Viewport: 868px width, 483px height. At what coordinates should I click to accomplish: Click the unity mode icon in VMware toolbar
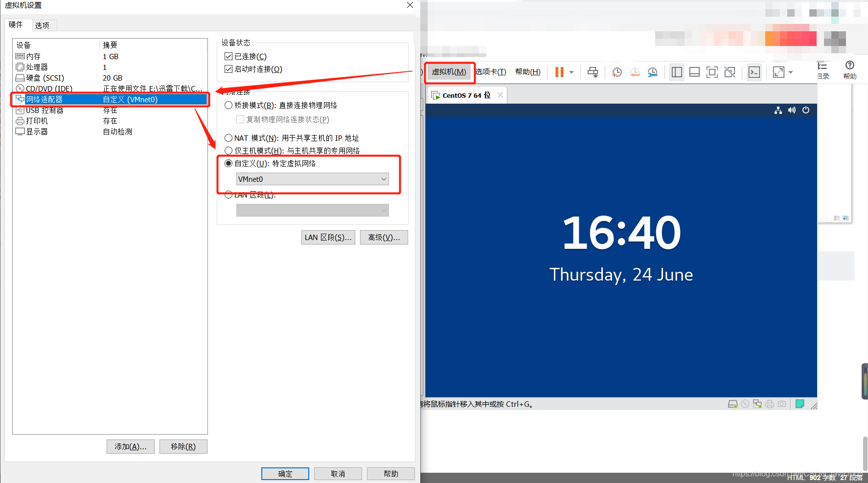pyautogui.click(x=730, y=72)
